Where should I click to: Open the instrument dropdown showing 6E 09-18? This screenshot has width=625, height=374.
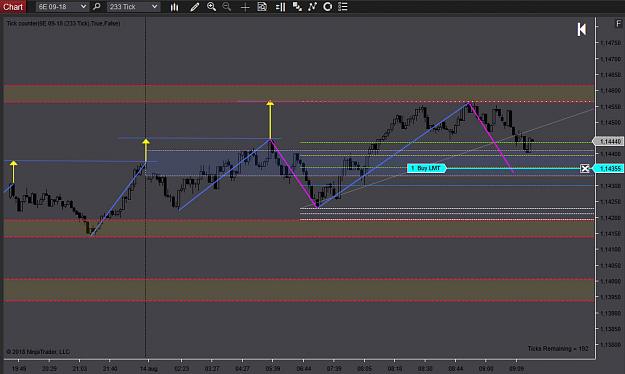62,7
